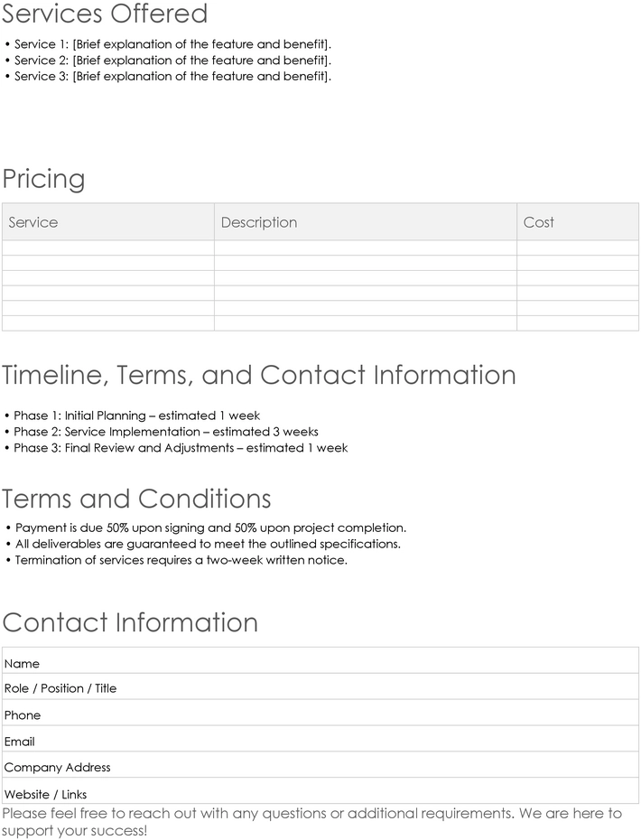Click last empty row under Description column

pyautogui.click(x=366, y=323)
